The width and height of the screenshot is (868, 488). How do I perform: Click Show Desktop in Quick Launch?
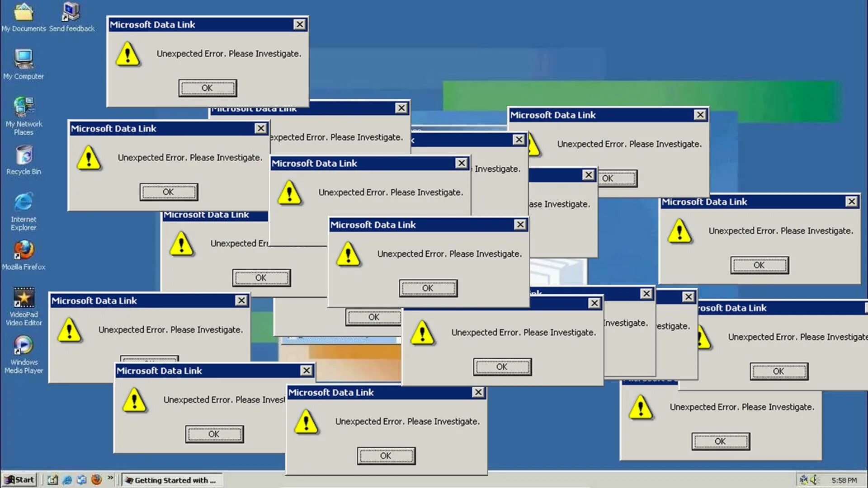tap(53, 480)
